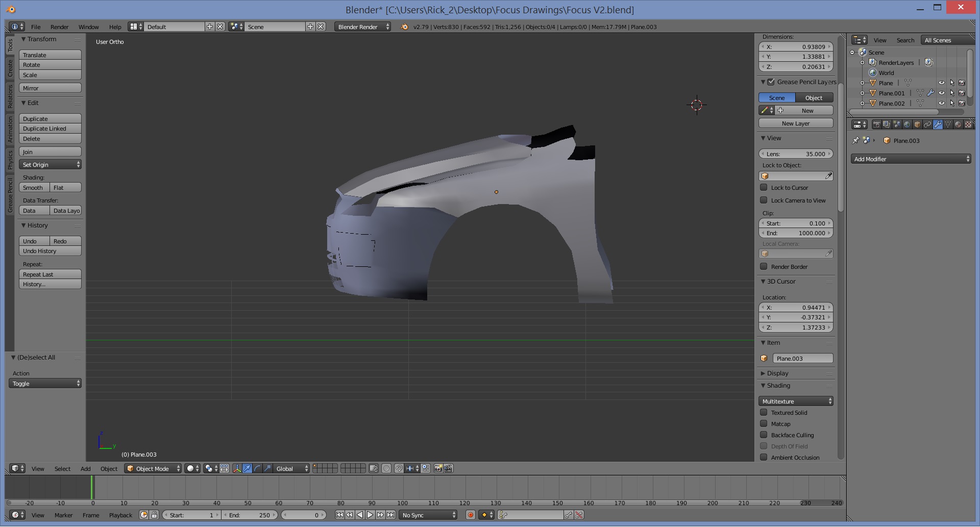This screenshot has height=527, width=980.
Task: Switch to the Grease Pencil sidebar tab
Action: point(10,195)
